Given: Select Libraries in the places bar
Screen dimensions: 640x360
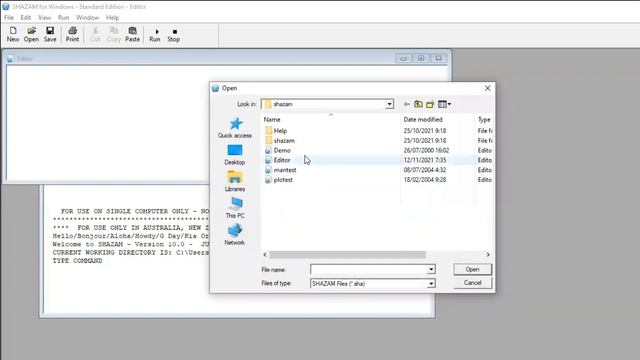Looking at the screenshot, I should [235, 182].
